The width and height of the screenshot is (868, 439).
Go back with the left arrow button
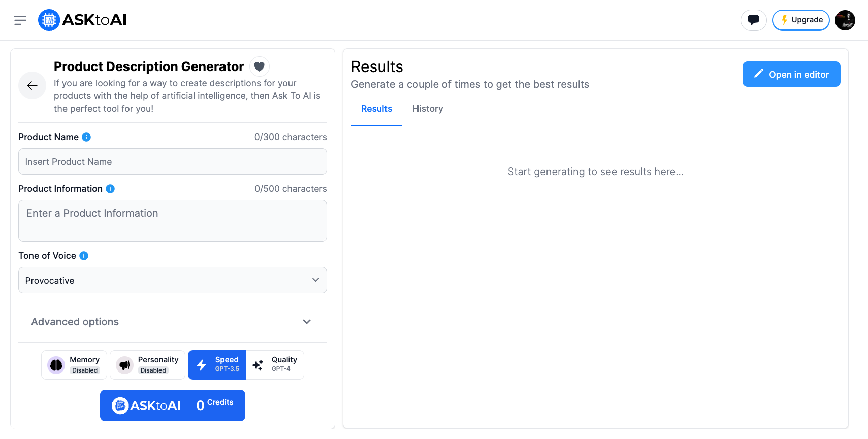32,86
